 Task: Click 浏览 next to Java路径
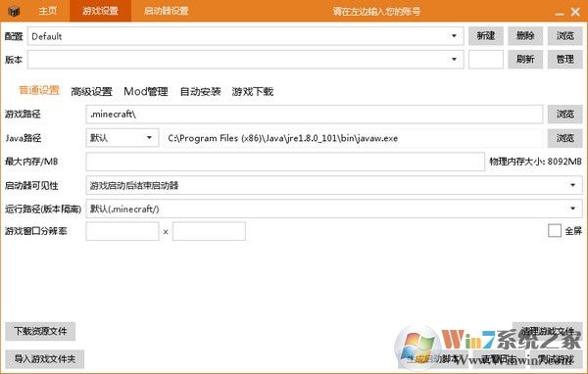tap(565, 138)
